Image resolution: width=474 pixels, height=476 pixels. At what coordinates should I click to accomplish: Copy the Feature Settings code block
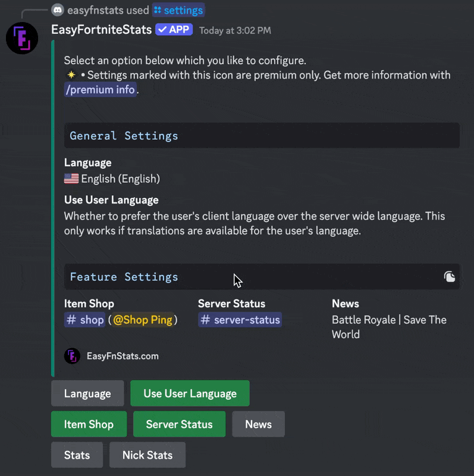pos(450,277)
